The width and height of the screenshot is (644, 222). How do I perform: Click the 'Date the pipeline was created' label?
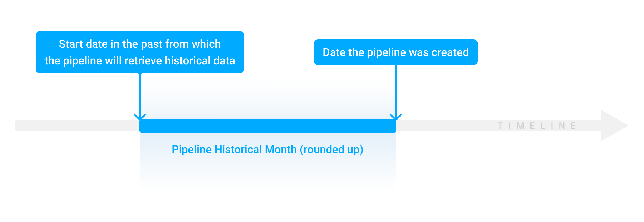pos(396,52)
